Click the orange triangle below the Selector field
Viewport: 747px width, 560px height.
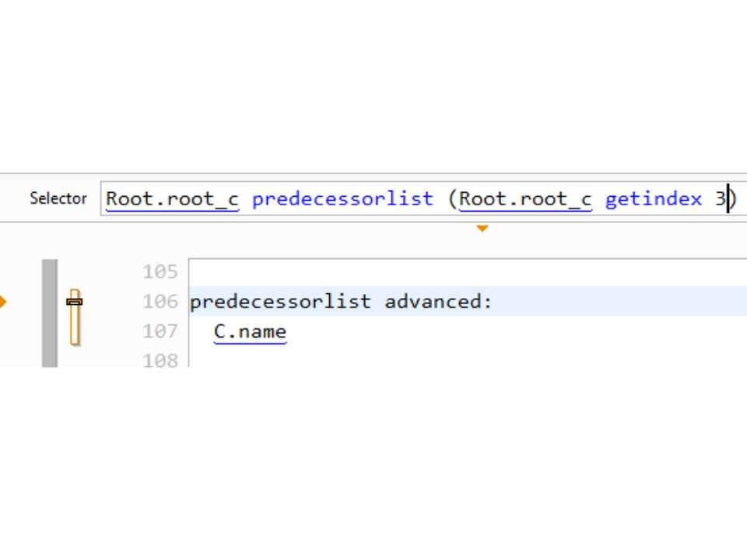pyautogui.click(x=482, y=229)
